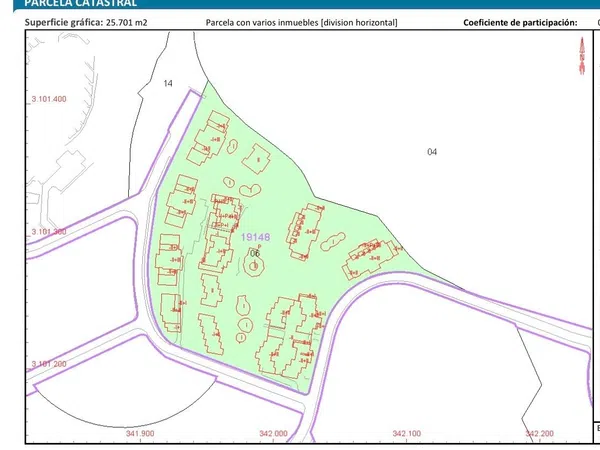Click the coordinate label 342.200
This screenshot has height=450, width=600.
[540, 434]
